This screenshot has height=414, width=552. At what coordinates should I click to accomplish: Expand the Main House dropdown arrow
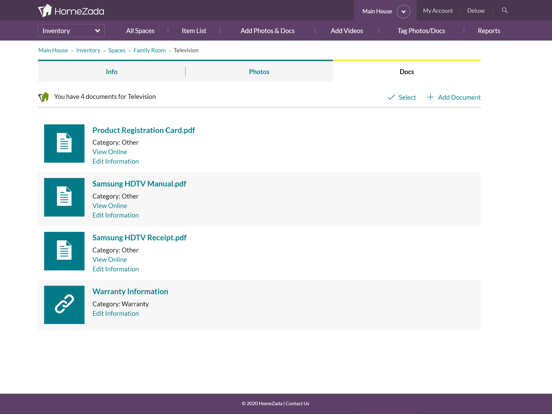[403, 11]
